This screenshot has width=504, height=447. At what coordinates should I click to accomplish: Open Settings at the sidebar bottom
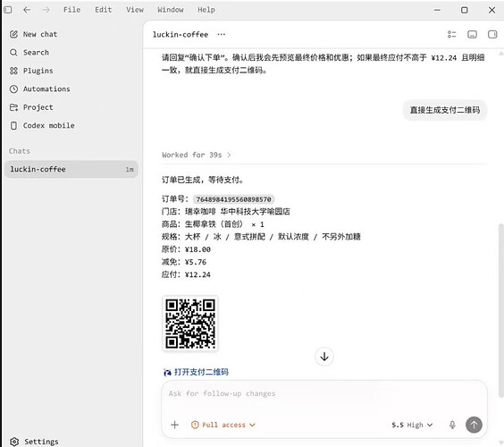coord(41,442)
